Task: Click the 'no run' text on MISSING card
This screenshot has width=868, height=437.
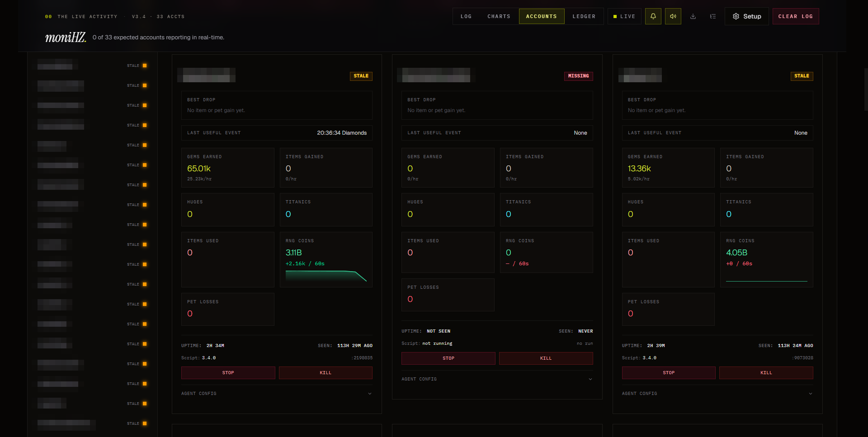Action: click(585, 343)
